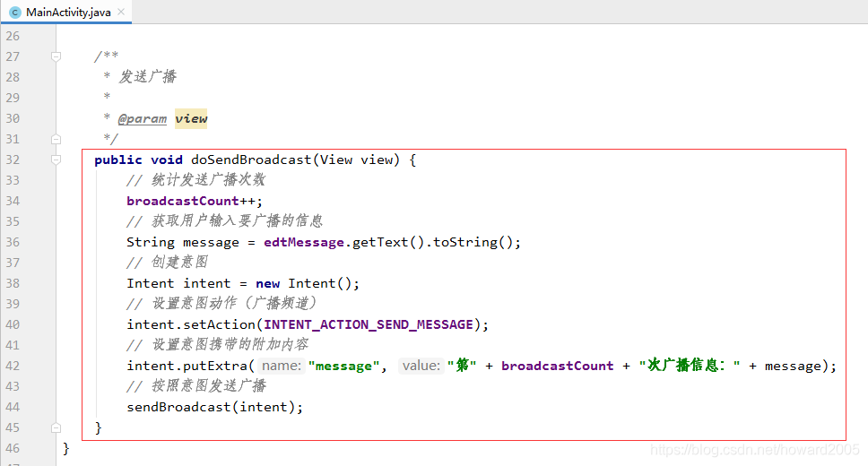Click line number 26 in the gutter

13,36
